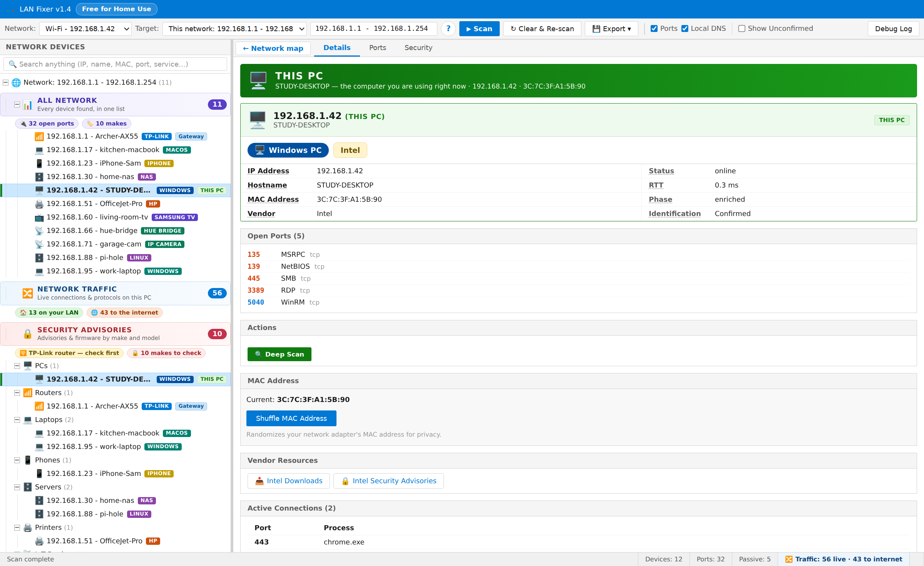The image size is (924, 566).
Task: Collapse the Servers group
Action: click(17, 487)
